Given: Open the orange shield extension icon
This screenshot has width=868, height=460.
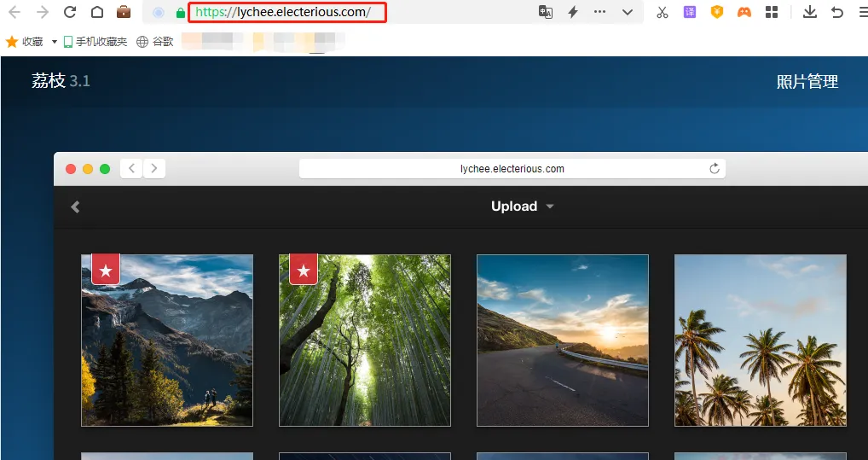Looking at the screenshot, I should 717,12.
